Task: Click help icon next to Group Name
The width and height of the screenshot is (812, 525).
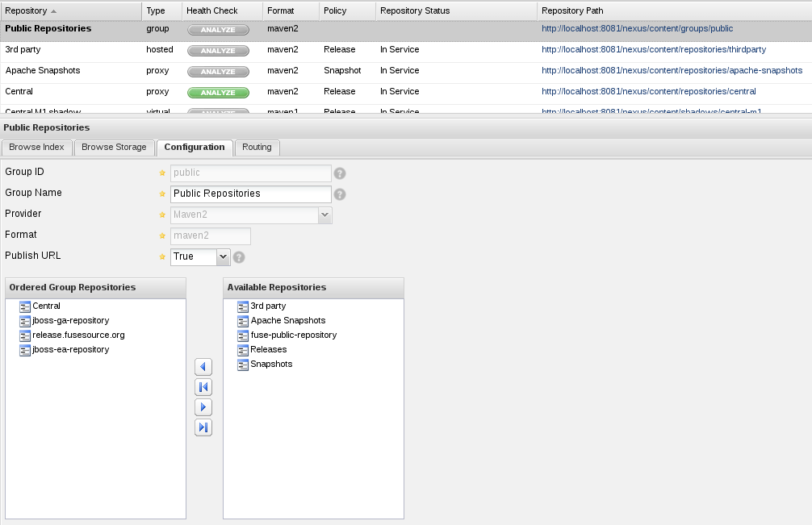Action: (x=340, y=194)
